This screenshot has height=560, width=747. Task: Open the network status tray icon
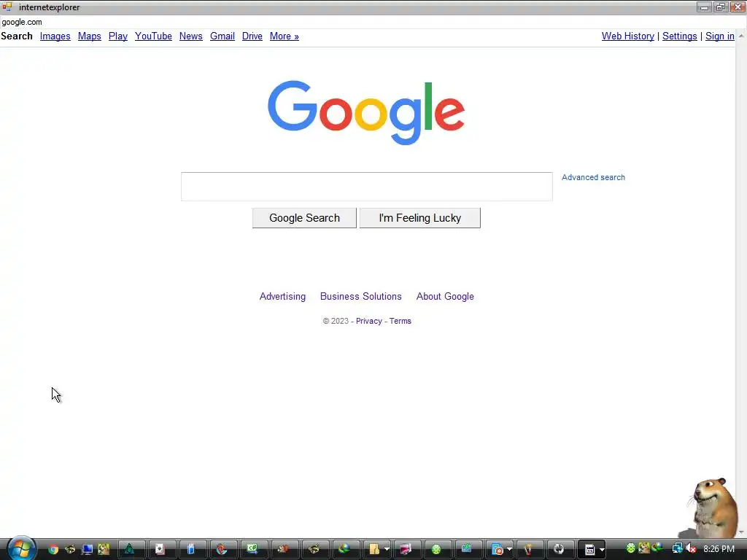[677, 548]
